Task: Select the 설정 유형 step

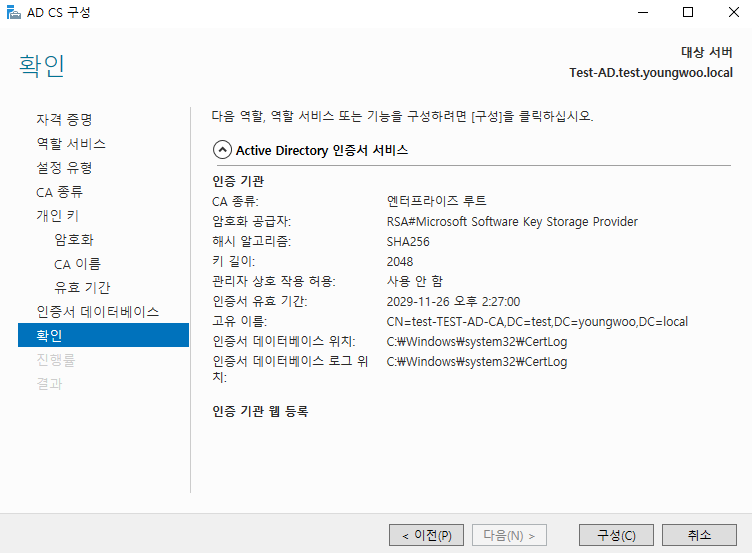Action: [x=64, y=167]
